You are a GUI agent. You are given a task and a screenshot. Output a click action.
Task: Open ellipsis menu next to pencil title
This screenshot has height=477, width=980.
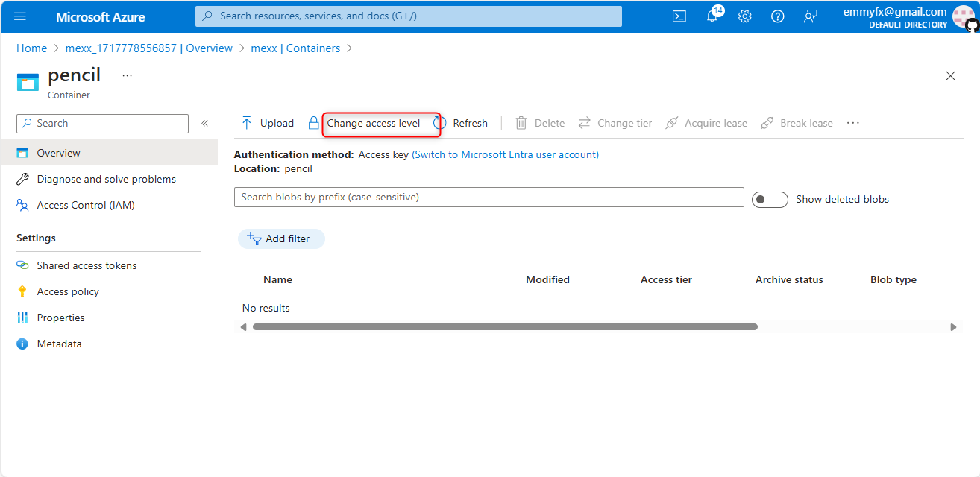coord(127,75)
